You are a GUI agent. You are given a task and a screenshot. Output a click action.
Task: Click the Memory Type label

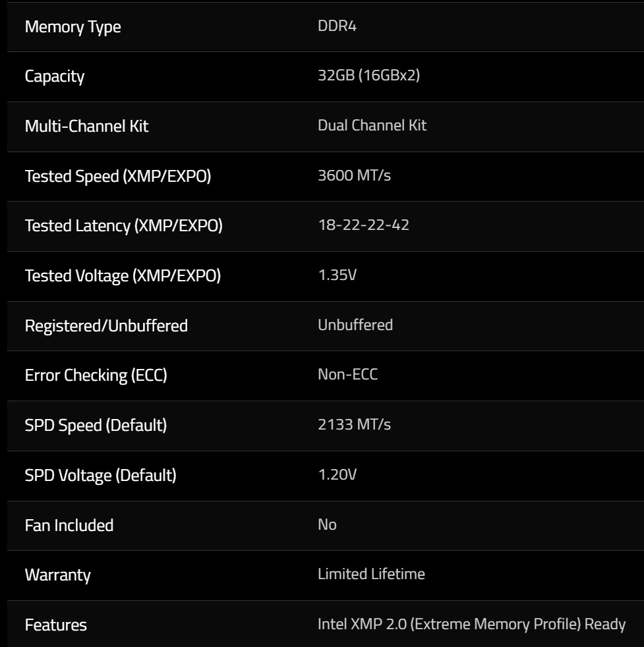tap(73, 28)
